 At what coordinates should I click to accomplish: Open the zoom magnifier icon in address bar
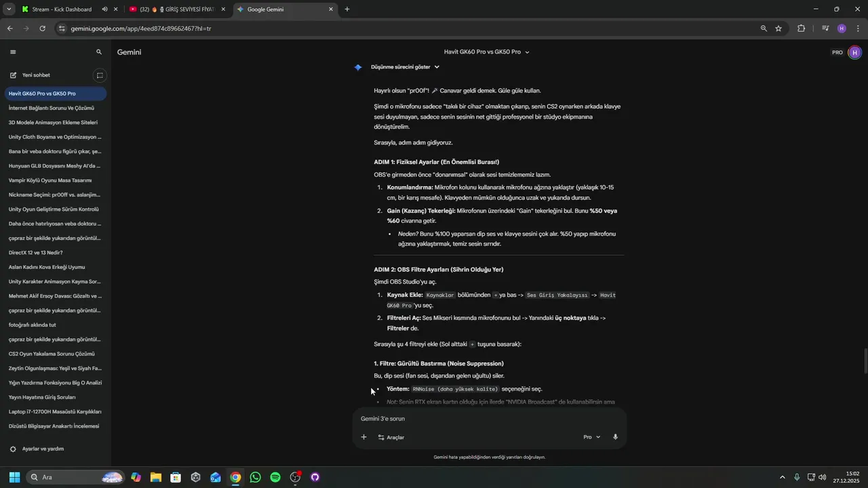(764, 28)
